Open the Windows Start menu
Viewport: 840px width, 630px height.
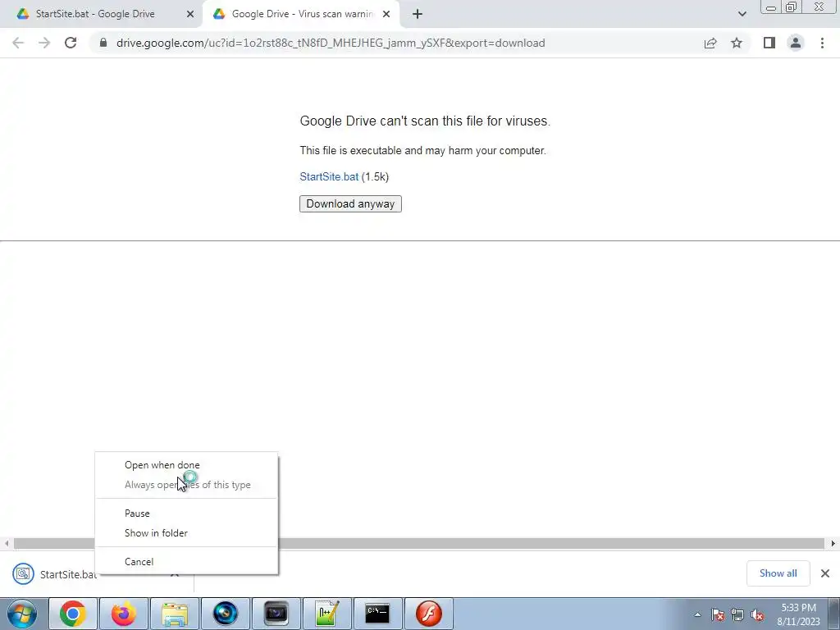(x=22, y=614)
